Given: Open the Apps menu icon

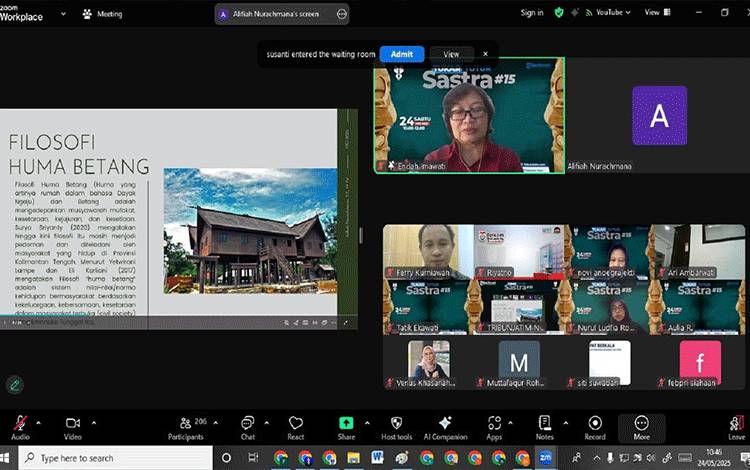Looking at the screenshot, I should [x=494, y=423].
